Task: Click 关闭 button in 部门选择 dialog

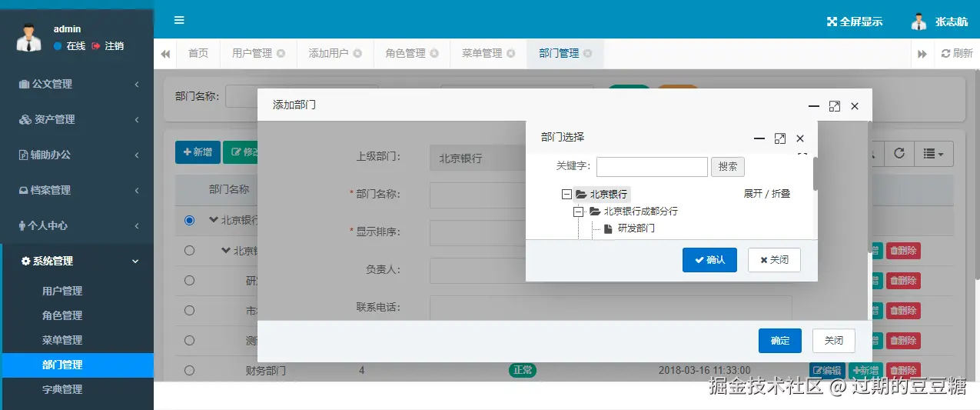Action: tap(774, 260)
